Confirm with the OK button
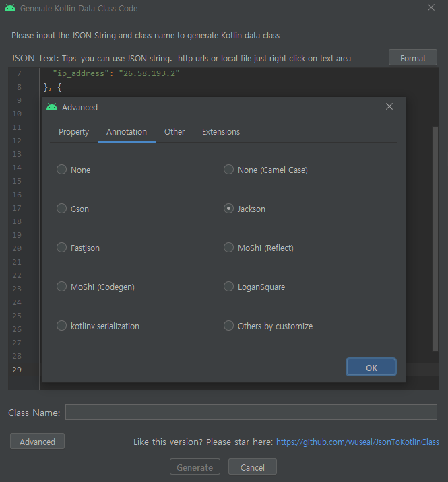This screenshot has width=448, height=482. pyautogui.click(x=371, y=368)
